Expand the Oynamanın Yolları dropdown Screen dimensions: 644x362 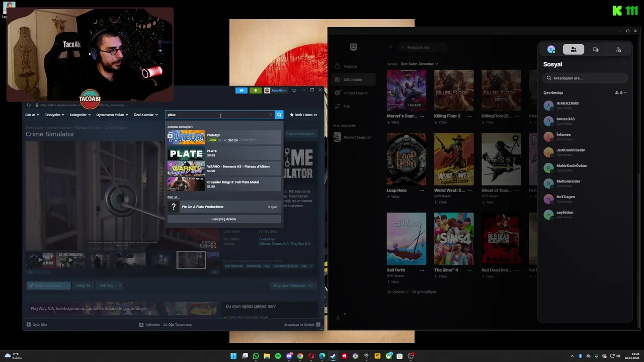point(112,115)
